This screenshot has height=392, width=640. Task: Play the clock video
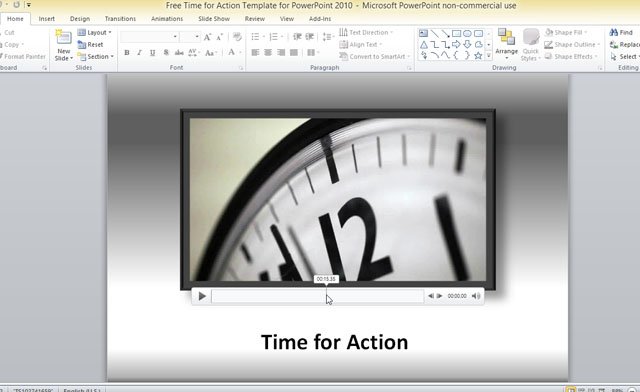coord(202,296)
